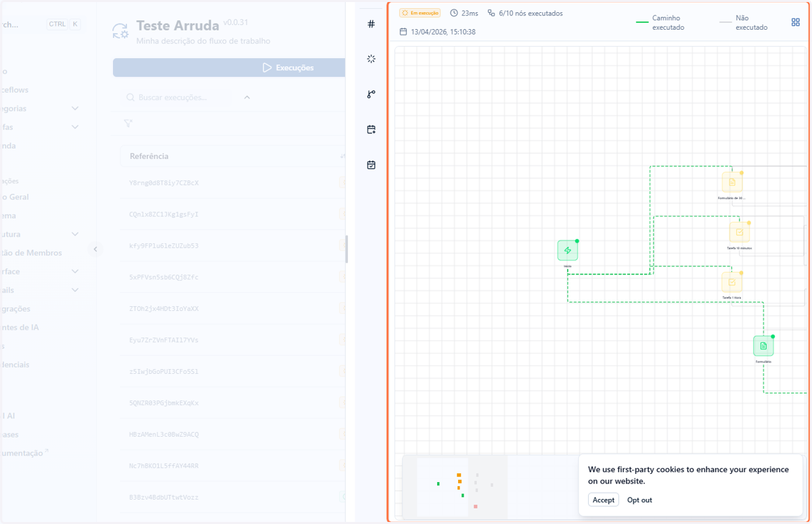Expand the sidebar item ending in 'ails'
The image size is (812, 524).
(x=75, y=290)
